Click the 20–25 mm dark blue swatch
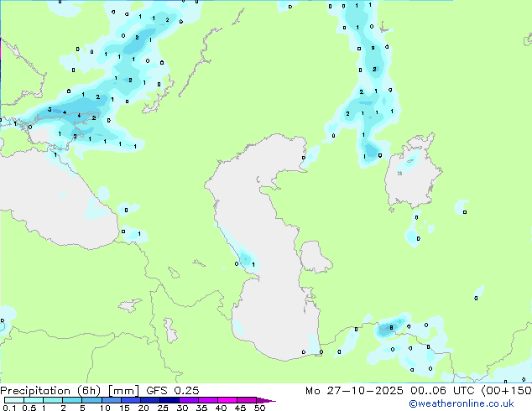532x411 pixels. point(149,400)
